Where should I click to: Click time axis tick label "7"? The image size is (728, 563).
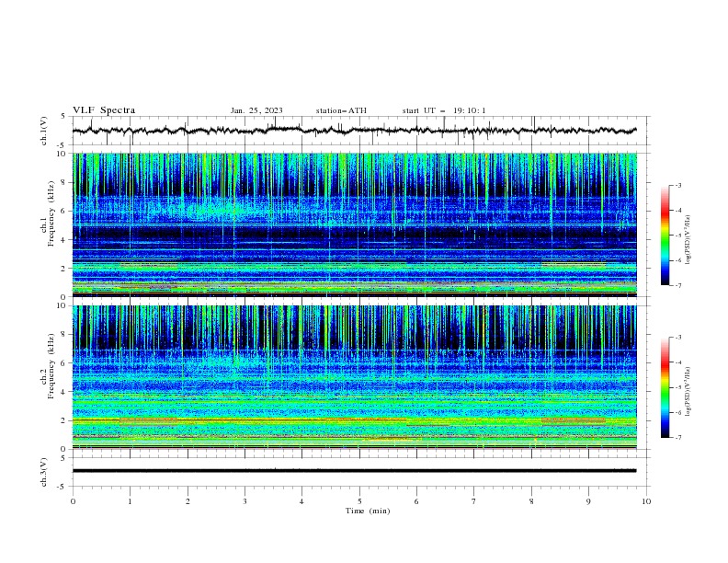click(x=474, y=501)
